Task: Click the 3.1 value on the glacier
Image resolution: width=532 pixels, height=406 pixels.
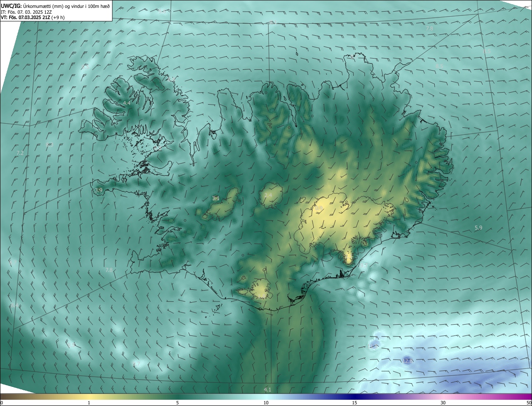Action: click(216, 198)
